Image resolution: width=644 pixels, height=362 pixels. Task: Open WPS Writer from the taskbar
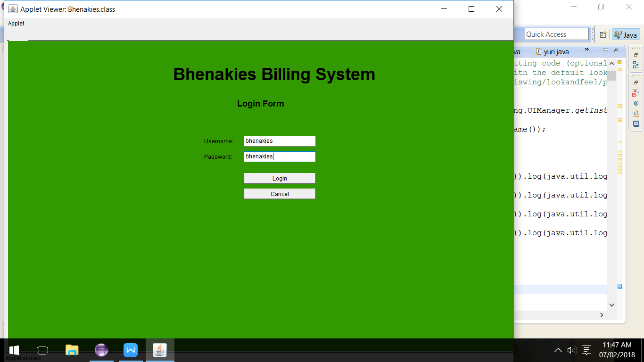(131, 350)
